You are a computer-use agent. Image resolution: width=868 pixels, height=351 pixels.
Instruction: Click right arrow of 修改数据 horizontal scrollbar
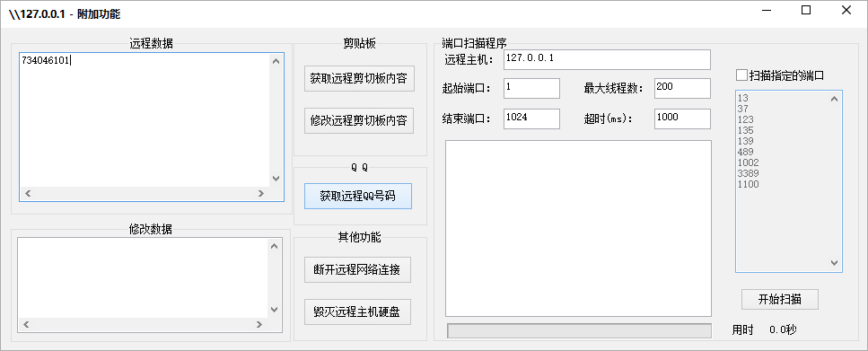click(260, 324)
